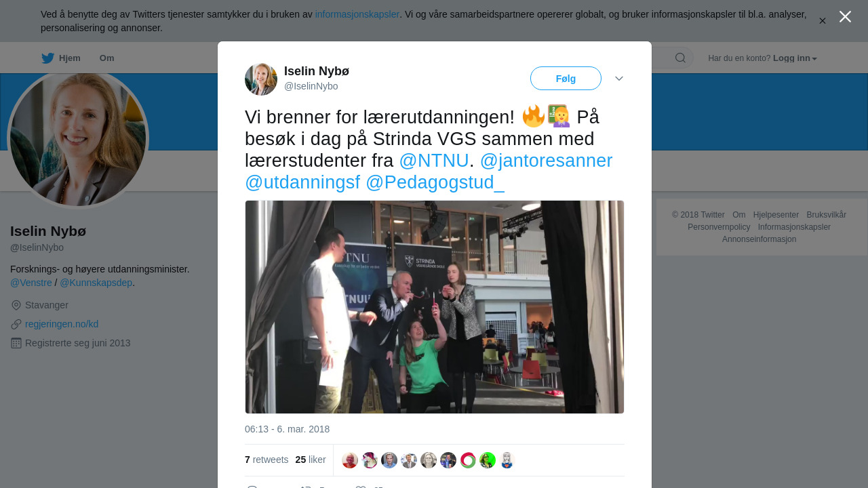Screen dimensions: 868x488
Task: Open the @Pedagogstud_ mention link
Action: pos(435,182)
